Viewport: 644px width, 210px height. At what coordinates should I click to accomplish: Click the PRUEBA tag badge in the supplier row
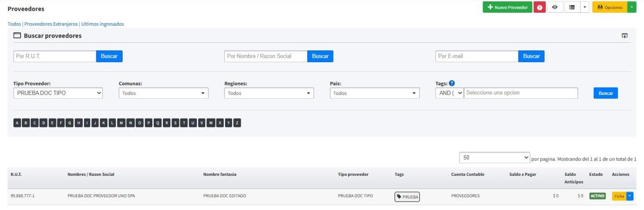407,197
